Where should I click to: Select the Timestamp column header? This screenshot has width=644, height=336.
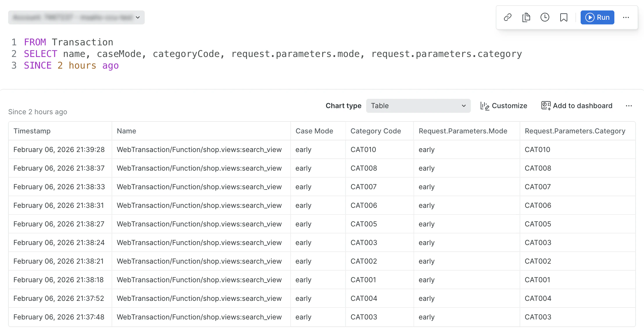[x=32, y=131]
